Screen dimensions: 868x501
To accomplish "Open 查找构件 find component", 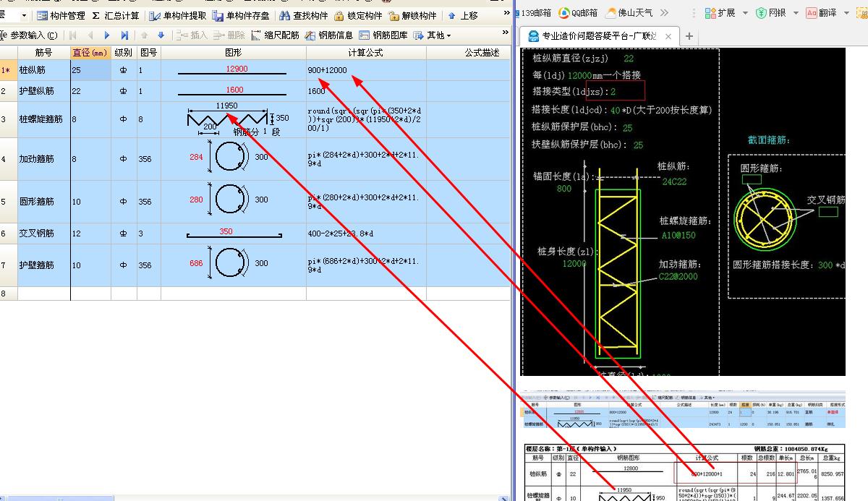I will [x=303, y=15].
